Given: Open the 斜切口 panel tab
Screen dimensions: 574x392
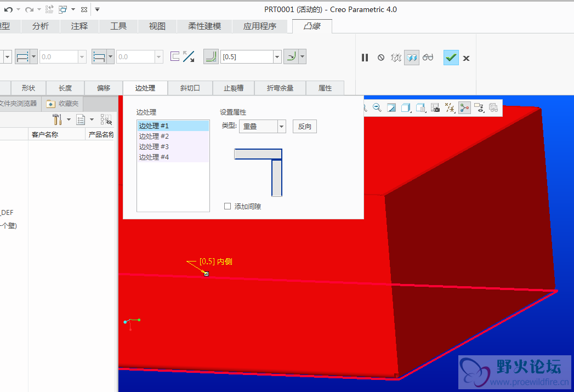Looking at the screenshot, I should (x=190, y=88).
